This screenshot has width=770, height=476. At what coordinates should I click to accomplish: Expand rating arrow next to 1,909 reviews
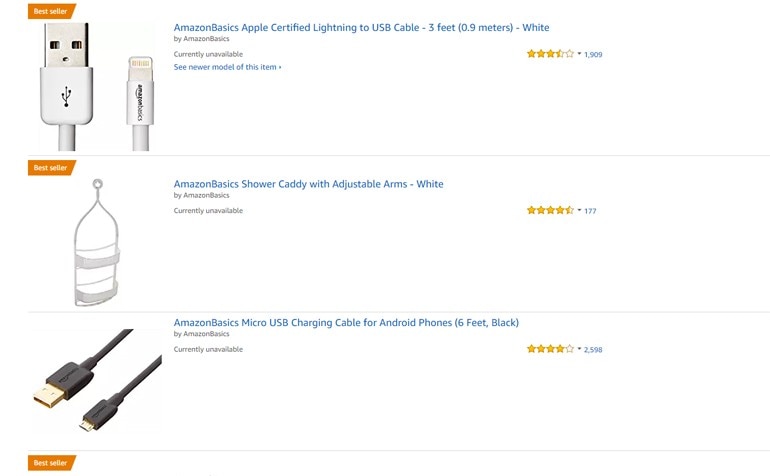(x=579, y=54)
